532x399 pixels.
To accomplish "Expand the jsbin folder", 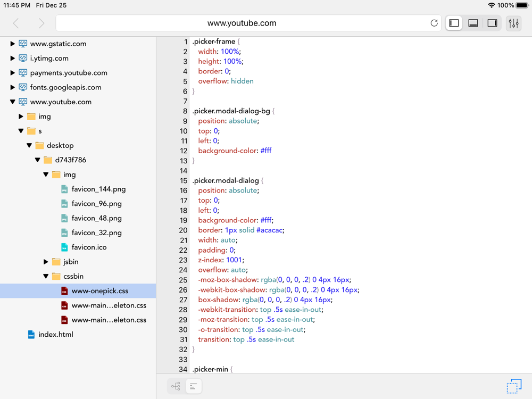I will [46, 262].
